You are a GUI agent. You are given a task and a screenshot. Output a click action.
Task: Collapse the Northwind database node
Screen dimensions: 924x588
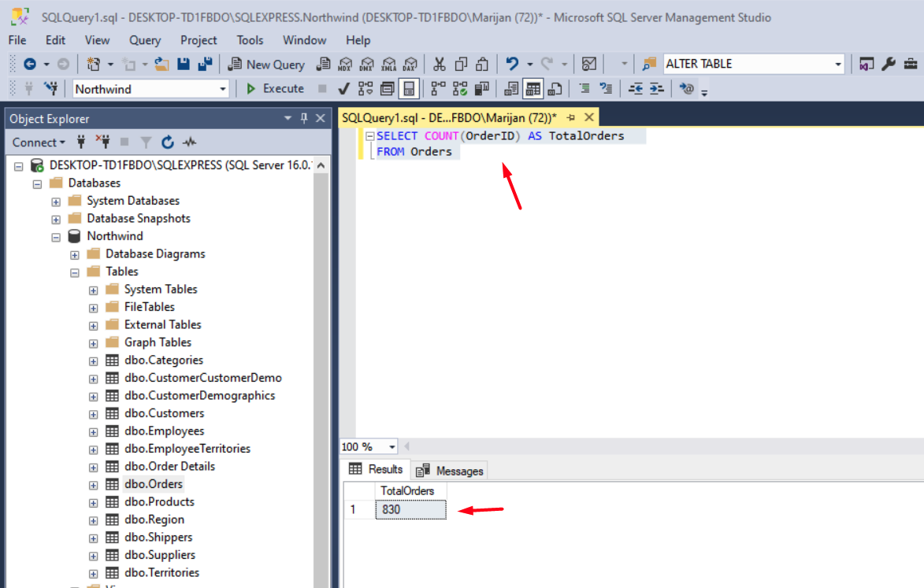point(56,237)
